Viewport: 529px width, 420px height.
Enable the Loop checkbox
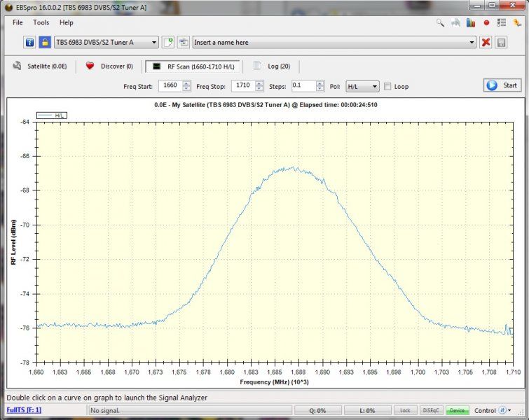point(388,87)
